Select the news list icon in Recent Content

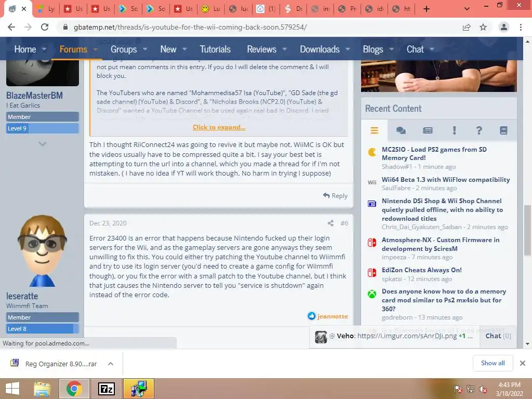click(x=428, y=130)
